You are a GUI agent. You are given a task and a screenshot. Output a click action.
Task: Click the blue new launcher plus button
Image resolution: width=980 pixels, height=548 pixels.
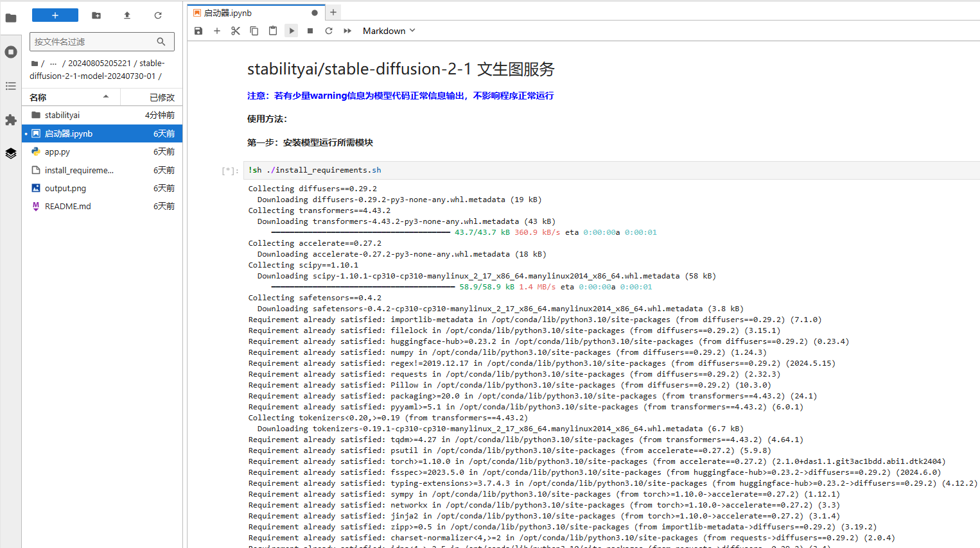[55, 15]
